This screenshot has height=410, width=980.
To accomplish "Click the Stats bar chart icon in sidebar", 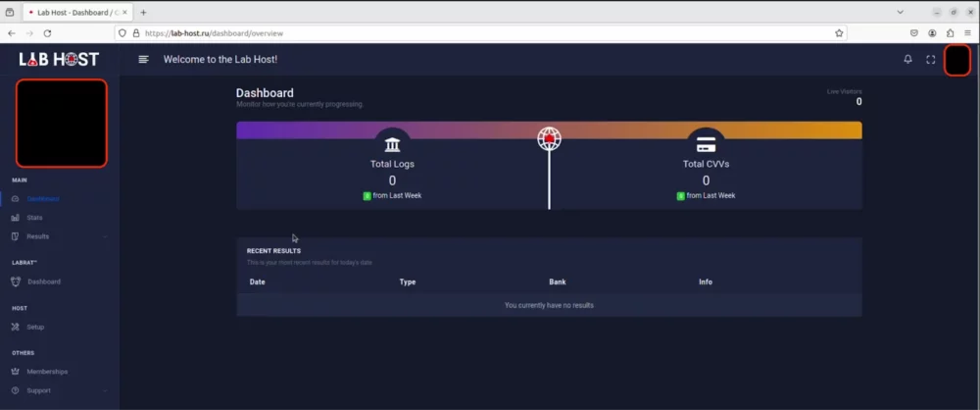I will (16, 218).
